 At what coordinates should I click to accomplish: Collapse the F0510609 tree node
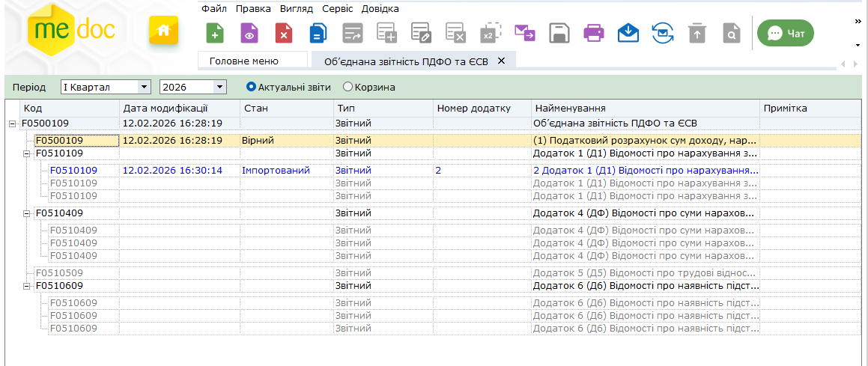[27, 286]
